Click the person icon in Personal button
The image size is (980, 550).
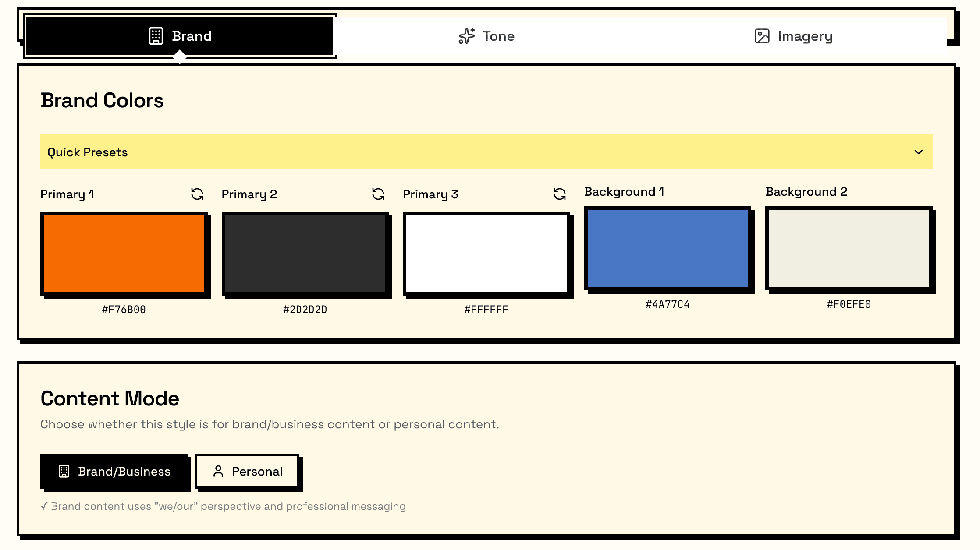218,471
